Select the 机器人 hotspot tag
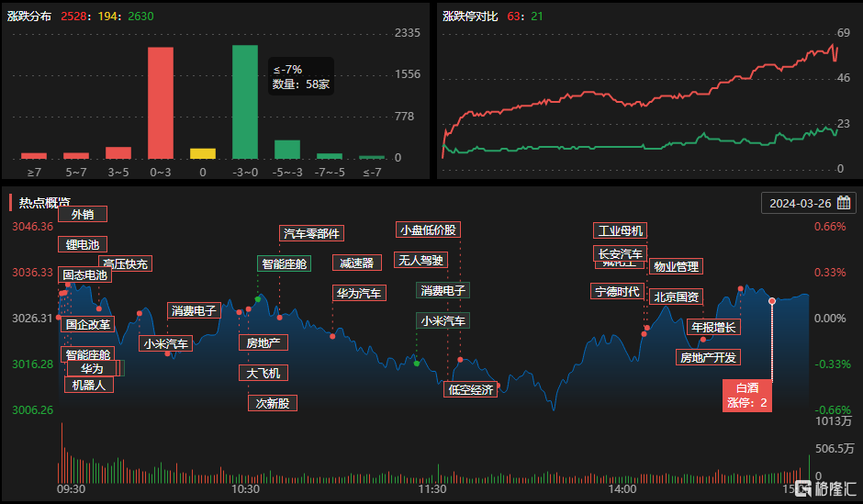863x504 pixels. coord(89,385)
